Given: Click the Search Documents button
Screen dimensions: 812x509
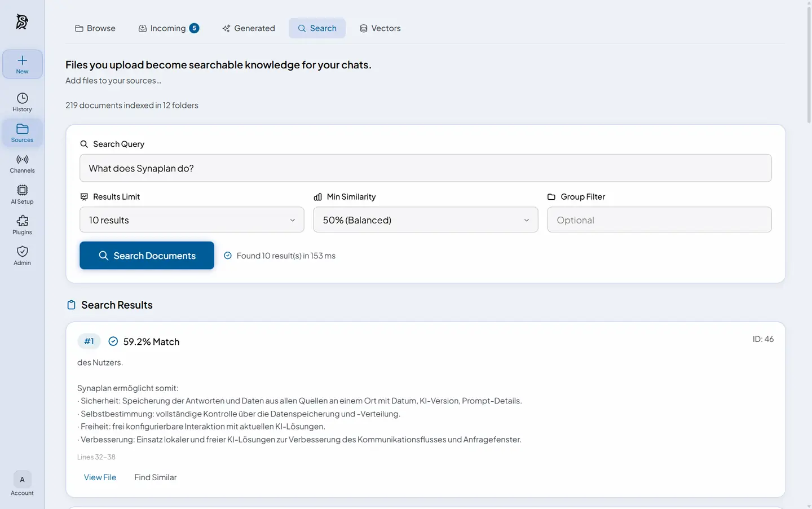Looking at the screenshot, I should 147,256.
